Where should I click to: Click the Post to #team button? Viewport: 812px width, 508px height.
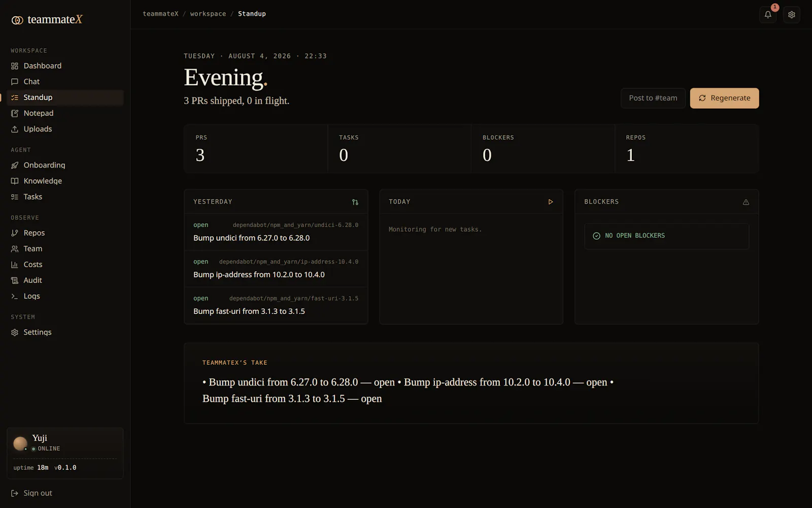coord(653,98)
